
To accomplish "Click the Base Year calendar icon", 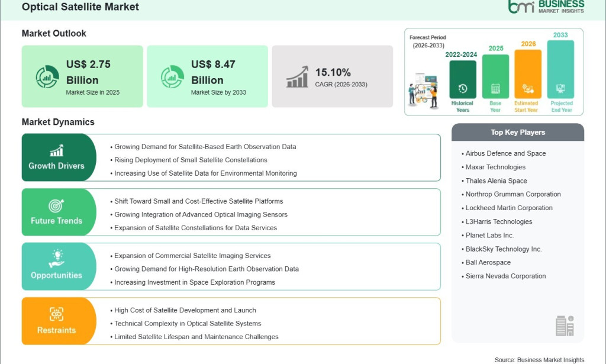I will [x=495, y=89].
